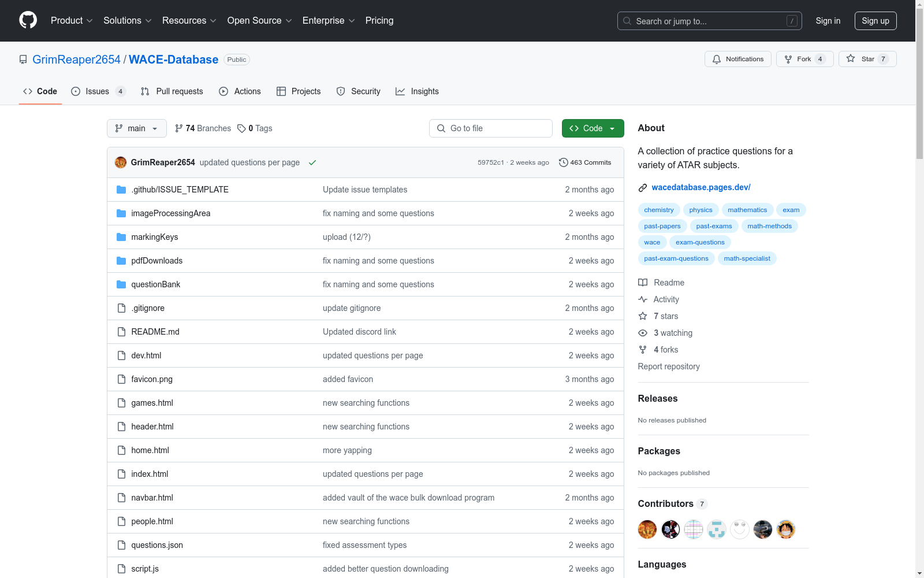Switch to the Code tab
This screenshot has height=578, width=924.
tap(40, 91)
